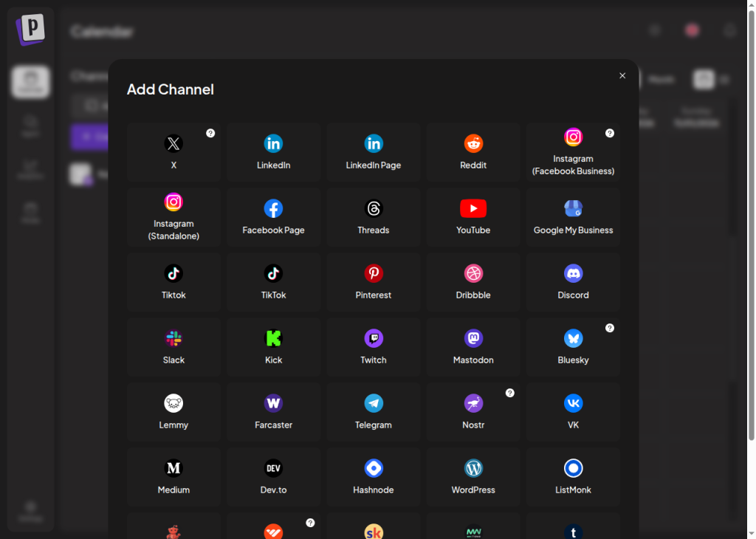Add the Nostr channel

point(473,412)
